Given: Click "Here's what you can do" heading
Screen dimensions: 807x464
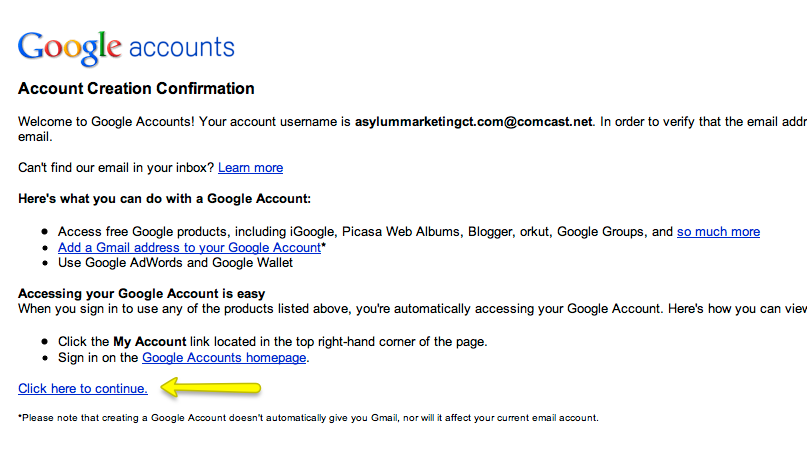Looking at the screenshot, I should coord(165,199).
